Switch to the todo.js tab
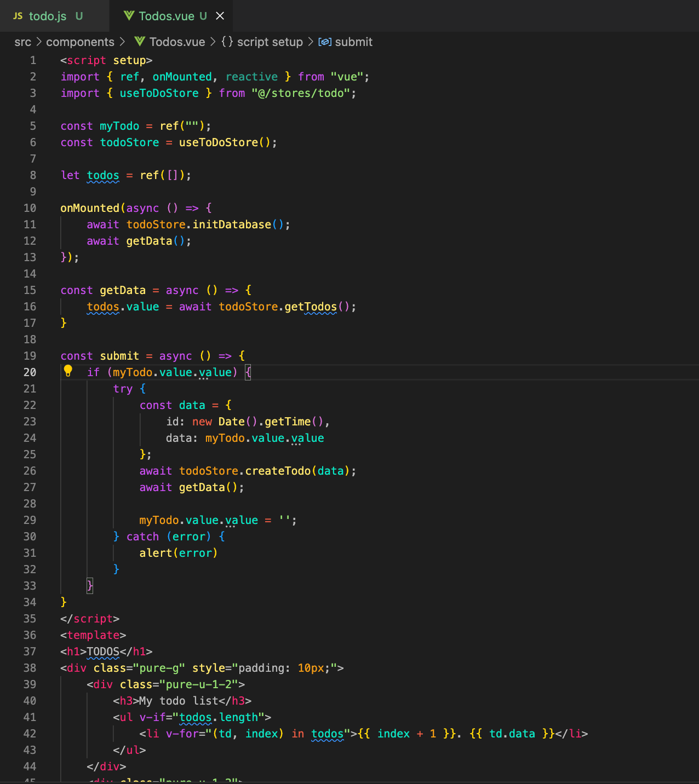Screen dimensions: 699x784 (47, 16)
